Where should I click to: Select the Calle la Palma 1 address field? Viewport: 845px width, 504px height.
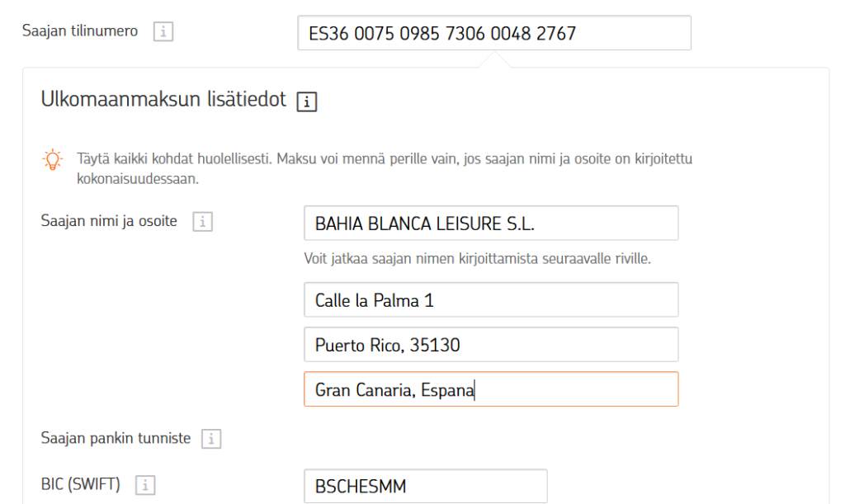point(490,300)
